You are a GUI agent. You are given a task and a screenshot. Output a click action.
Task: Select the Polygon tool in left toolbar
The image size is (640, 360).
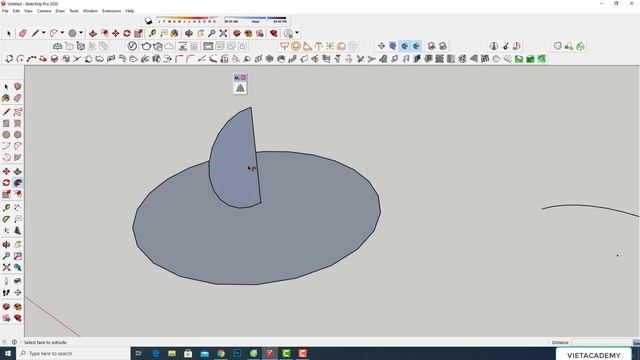18,135
